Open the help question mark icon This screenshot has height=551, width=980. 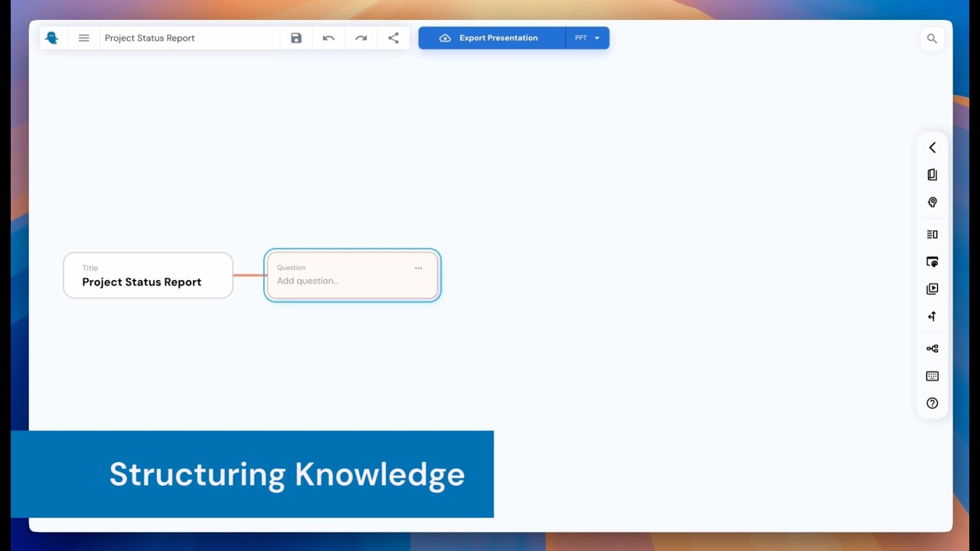click(x=932, y=403)
